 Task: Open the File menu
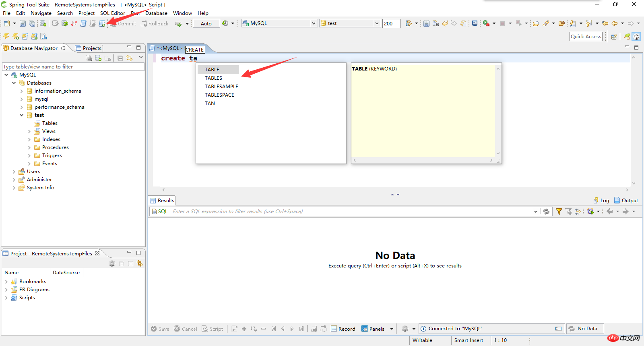7,13
